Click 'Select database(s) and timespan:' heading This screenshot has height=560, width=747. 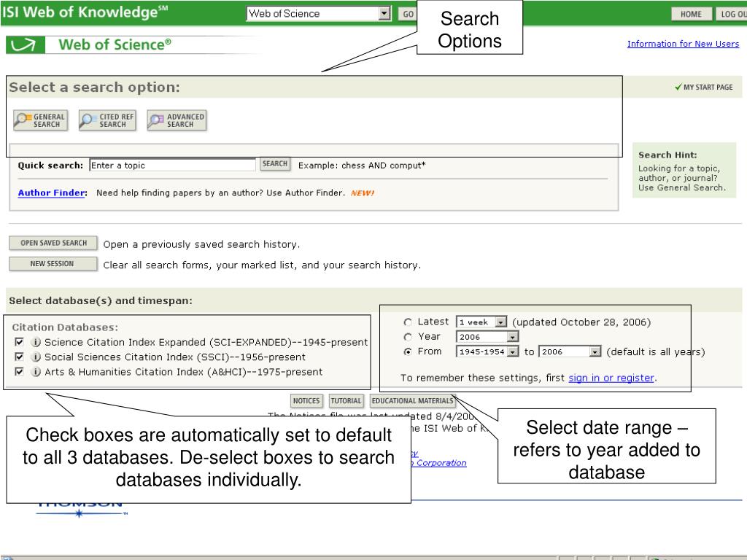(101, 300)
